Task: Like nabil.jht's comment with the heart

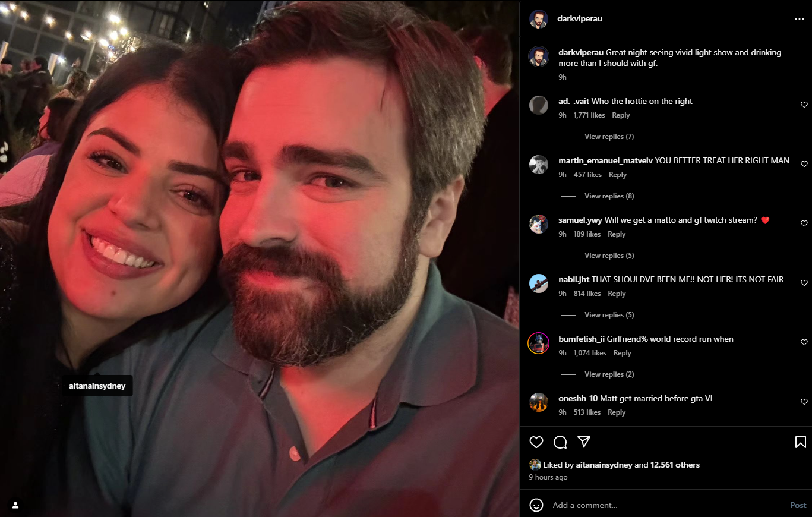Action: (x=804, y=283)
